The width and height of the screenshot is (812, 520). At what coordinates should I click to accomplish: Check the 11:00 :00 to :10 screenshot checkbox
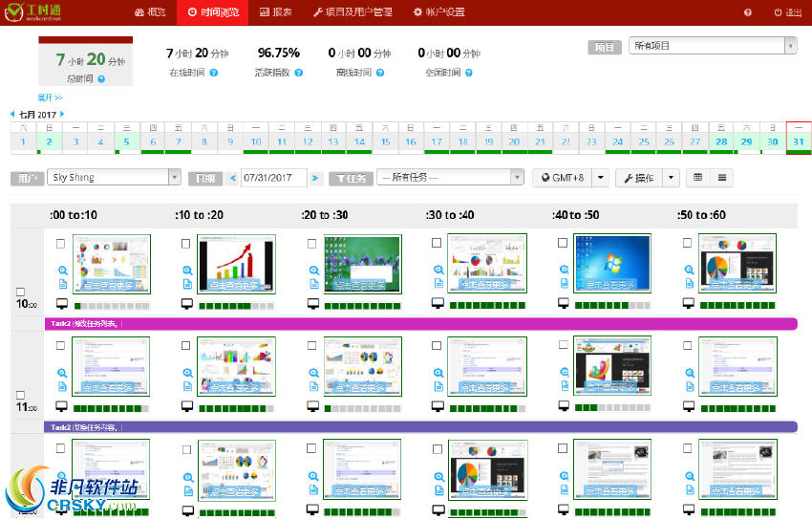pos(60,345)
